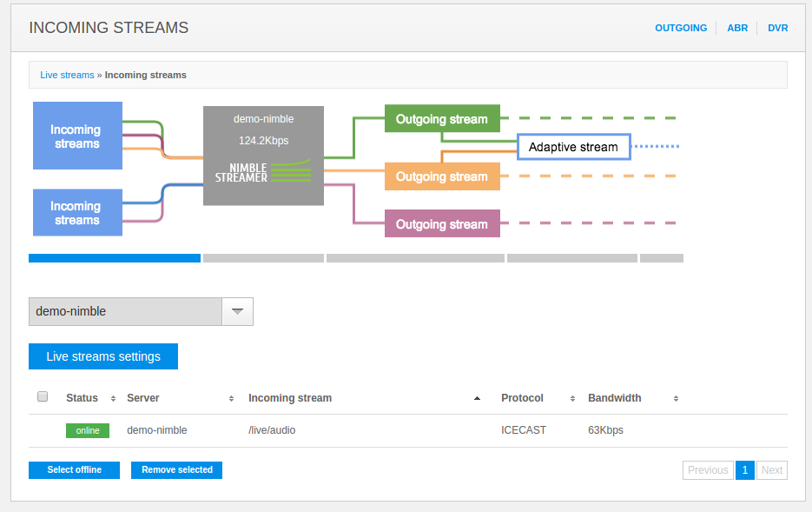Click the blue highlighted segment under Incoming streams

115,258
